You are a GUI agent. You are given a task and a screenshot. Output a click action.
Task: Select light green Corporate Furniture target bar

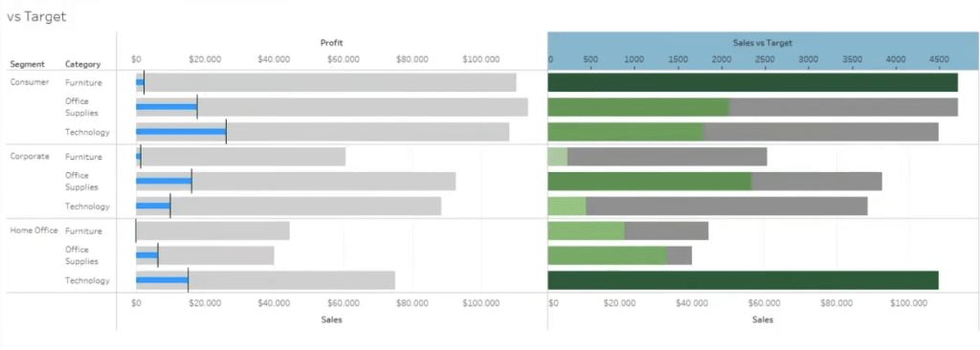(x=558, y=157)
